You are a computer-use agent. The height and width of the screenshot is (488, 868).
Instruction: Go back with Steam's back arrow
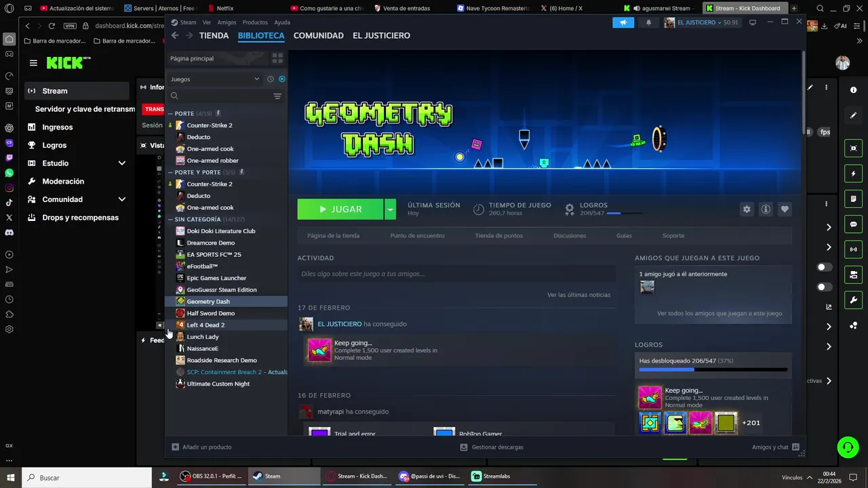(175, 35)
